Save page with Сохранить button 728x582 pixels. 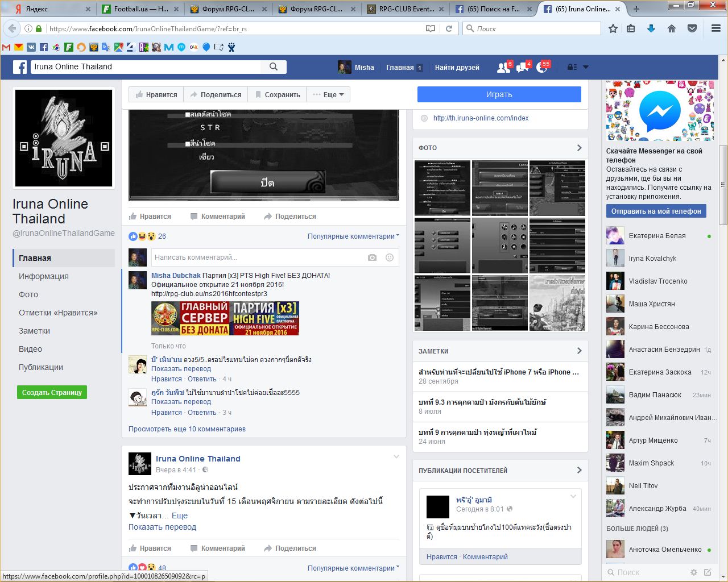(277, 94)
